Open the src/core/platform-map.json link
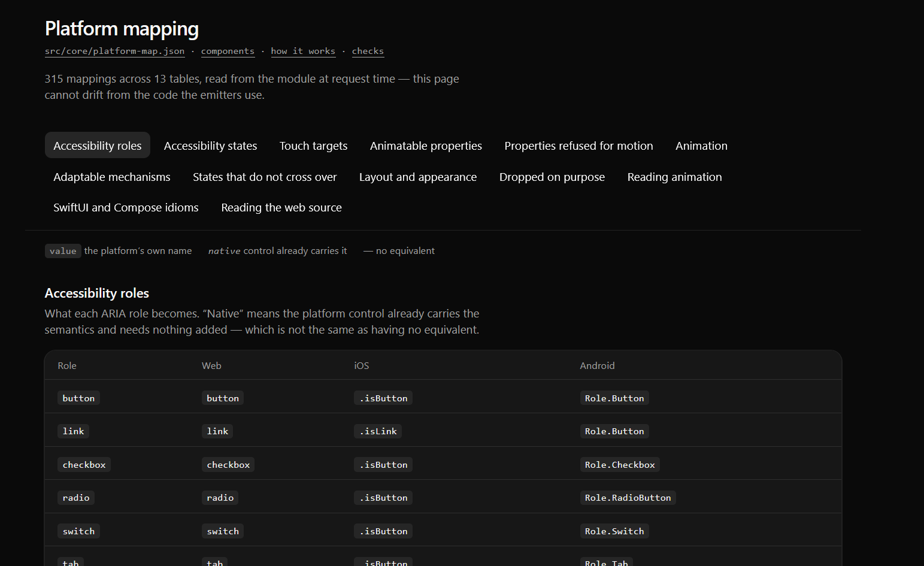This screenshot has width=924, height=566. coord(114,52)
